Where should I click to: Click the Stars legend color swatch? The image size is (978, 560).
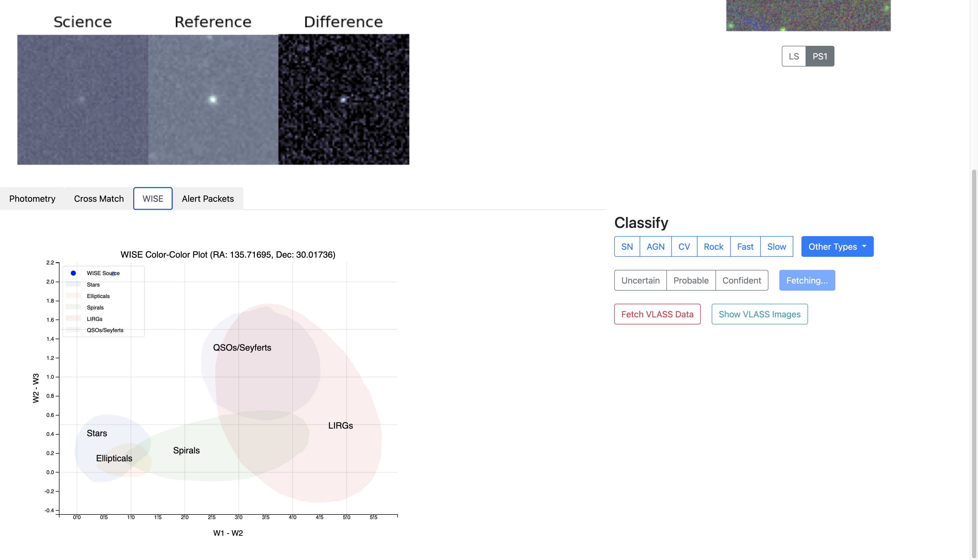tap(73, 285)
